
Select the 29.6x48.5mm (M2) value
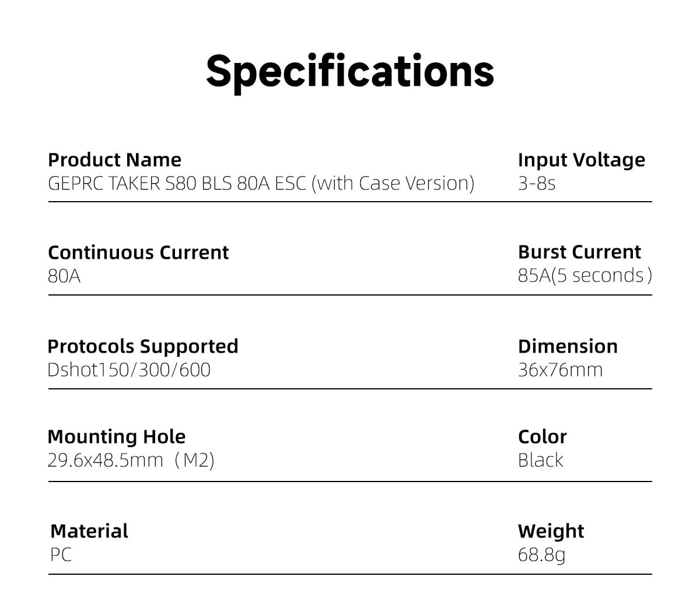131,460
